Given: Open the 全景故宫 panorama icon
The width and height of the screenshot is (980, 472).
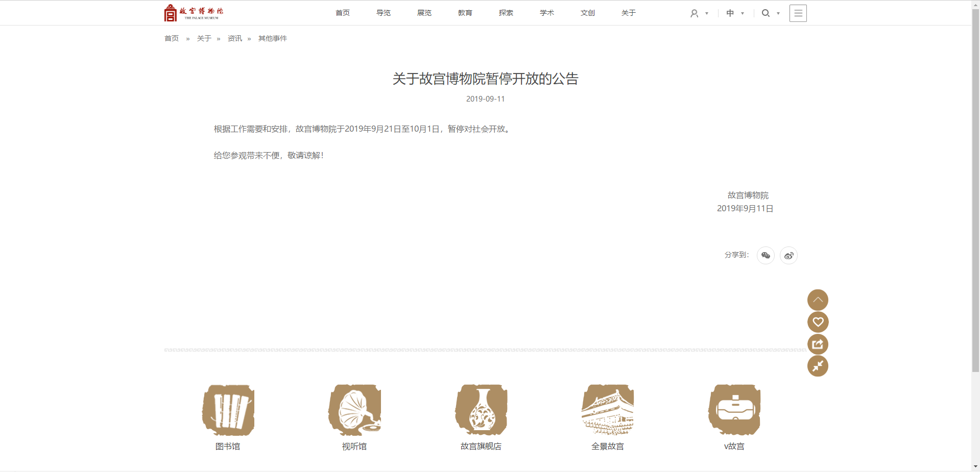Looking at the screenshot, I should (608, 410).
